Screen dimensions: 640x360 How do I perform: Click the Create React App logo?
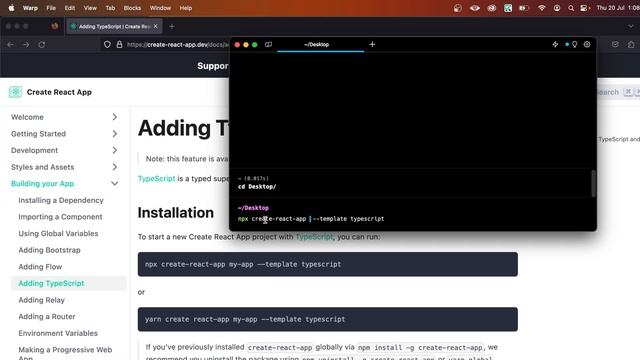(x=15, y=92)
